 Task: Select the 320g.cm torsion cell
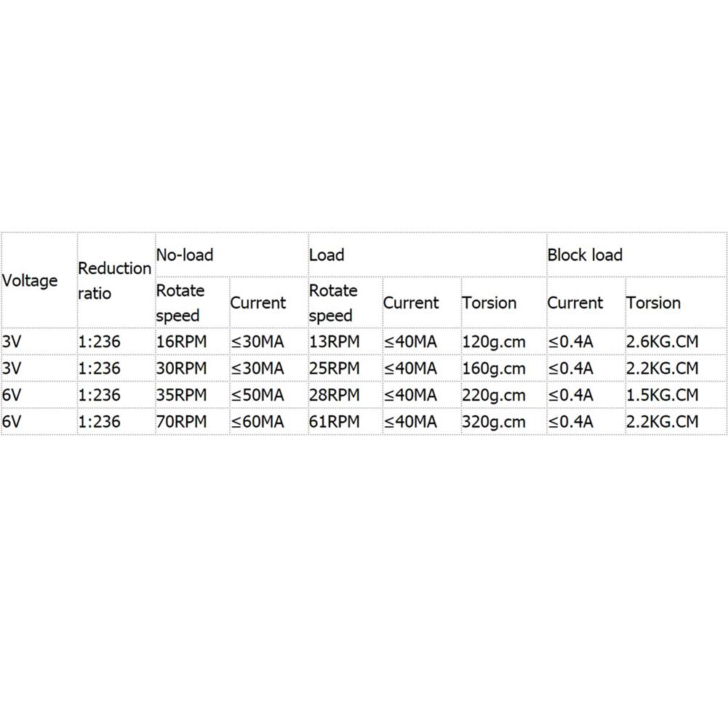(504, 422)
